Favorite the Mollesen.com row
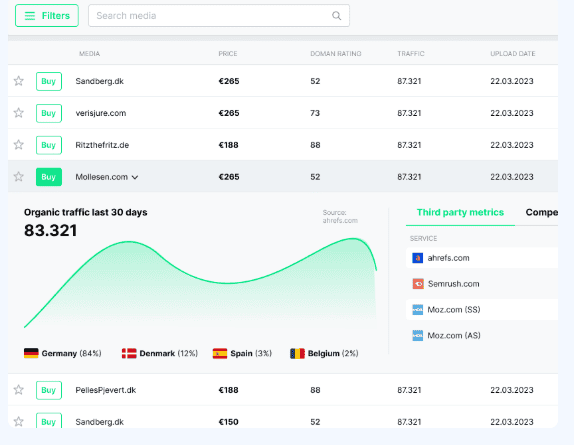 19,177
